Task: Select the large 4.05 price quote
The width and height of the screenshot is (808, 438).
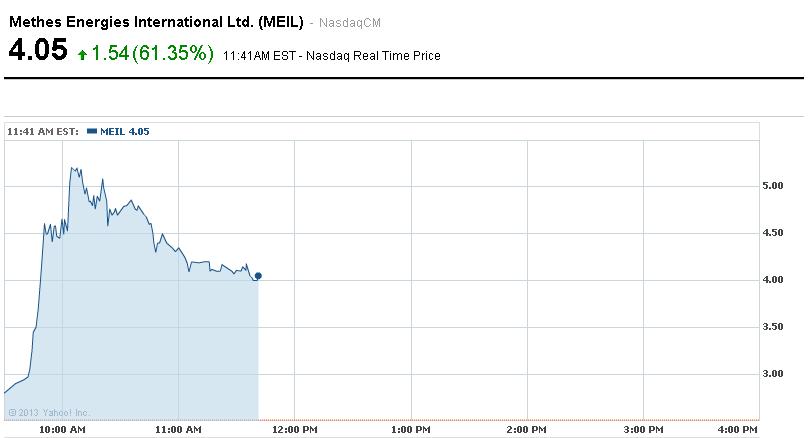Action: click(x=38, y=51)
